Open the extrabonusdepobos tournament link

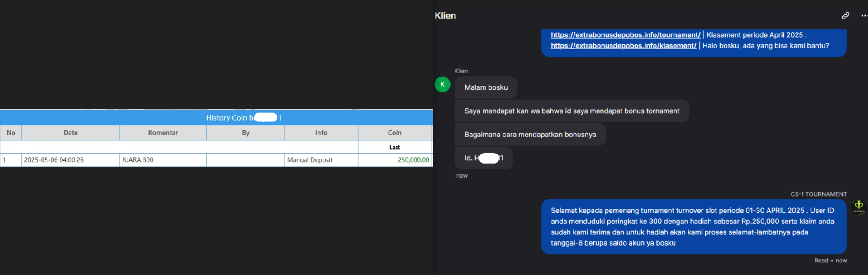point(626,35)
